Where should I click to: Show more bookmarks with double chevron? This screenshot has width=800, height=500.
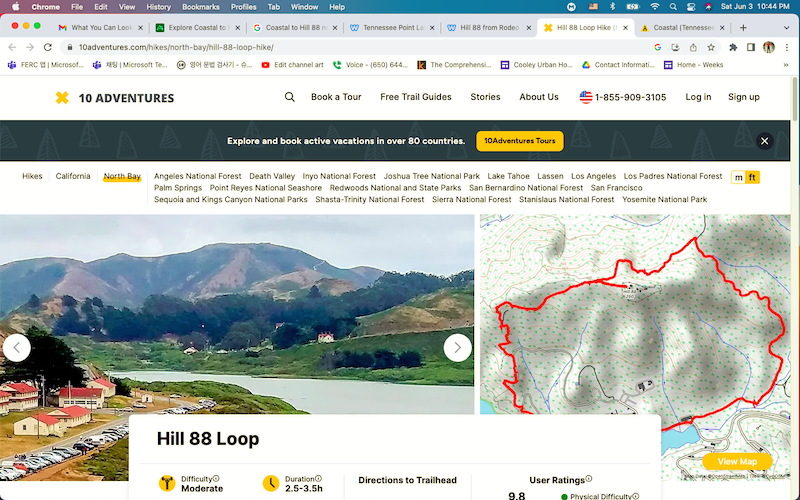786,65
